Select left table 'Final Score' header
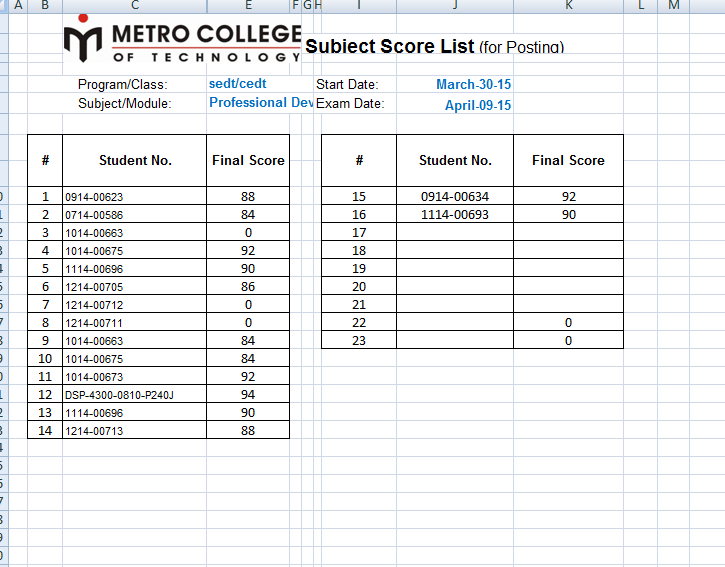This screenshot has height=567, width=725. point(248,160)
